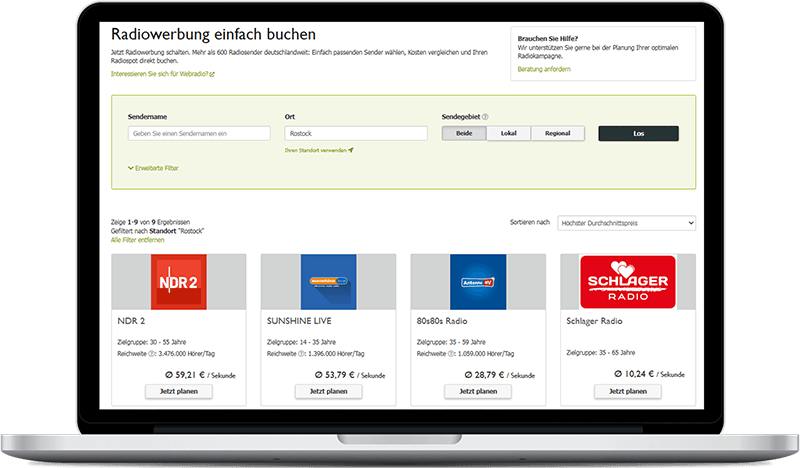Click the Los search button
800x468 pixels.
point(638,133)
